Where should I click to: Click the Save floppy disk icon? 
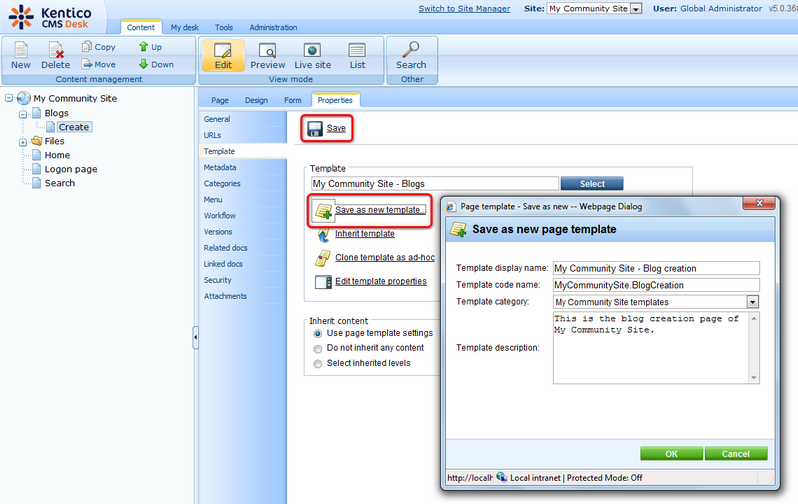coord(315,129)
